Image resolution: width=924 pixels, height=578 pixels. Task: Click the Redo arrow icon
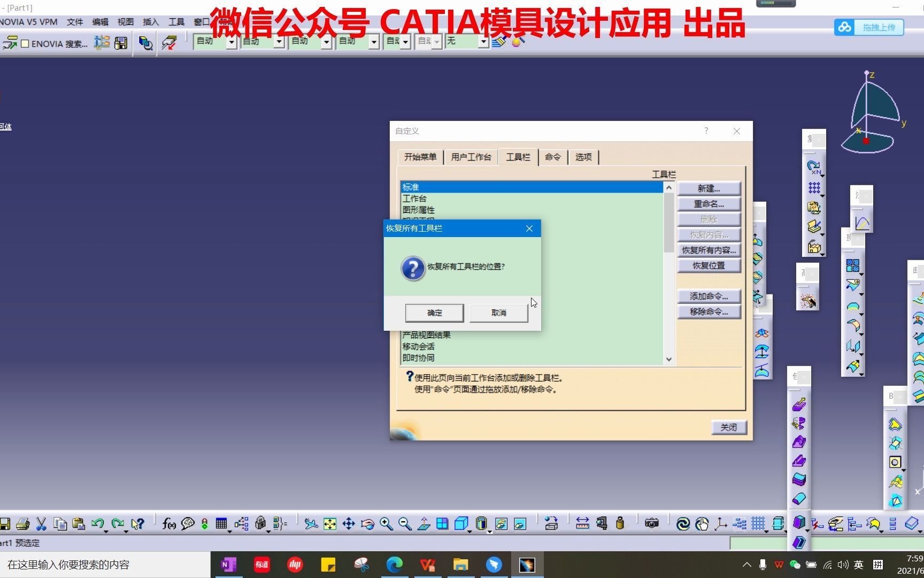click(x=117, y=523)
